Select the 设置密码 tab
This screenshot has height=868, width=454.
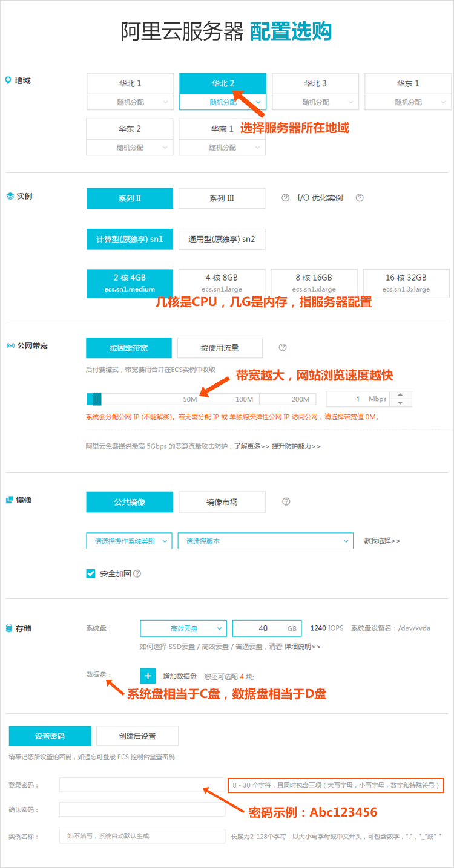click(x=50, y=736)
